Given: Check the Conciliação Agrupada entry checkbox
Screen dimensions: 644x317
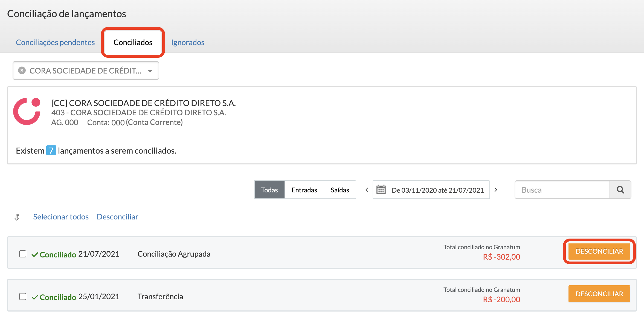Looking at the screenshot, I should click(23, 254).
